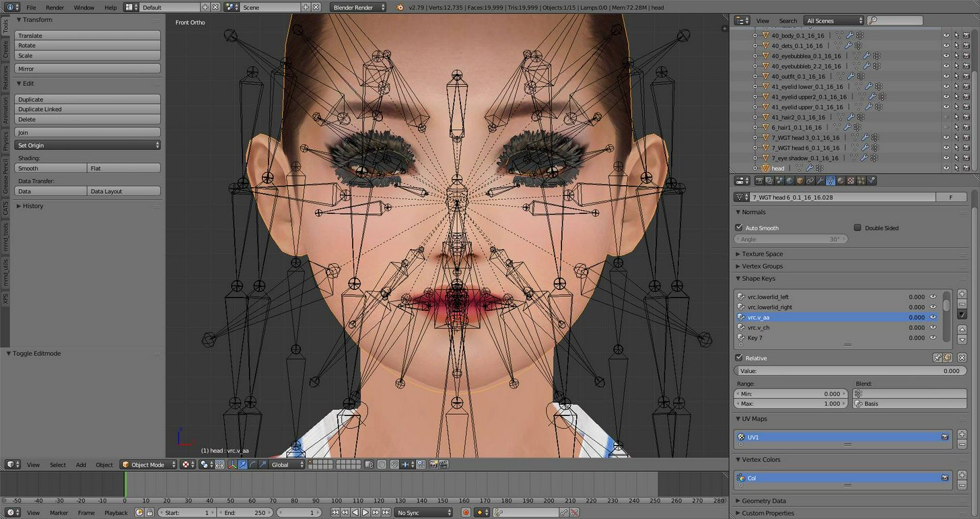Image resolution: width=980 pixels, height=519 pixels.
Task: Click the record auto-keyframe button
Action: (465, 512)
